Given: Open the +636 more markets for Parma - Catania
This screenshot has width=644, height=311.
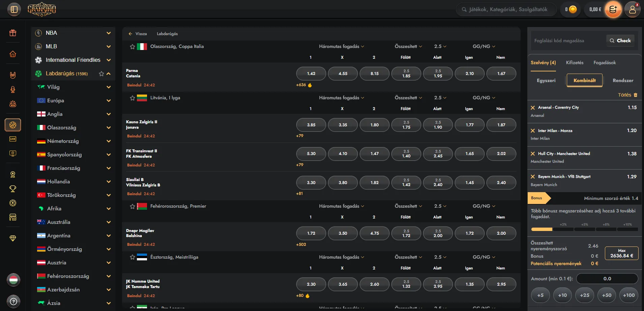Looking at the screenshot, I should pos(304,85).
